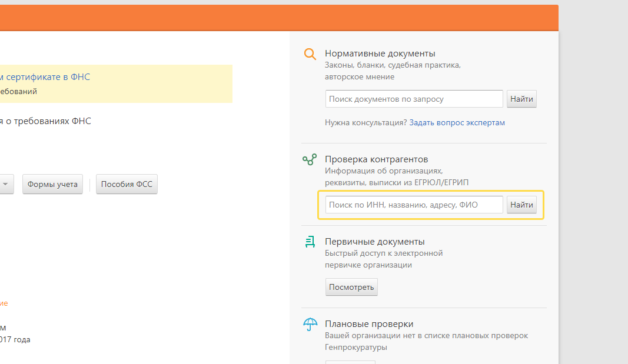Click the Первичные документы document icon

[x=310, y=242]
